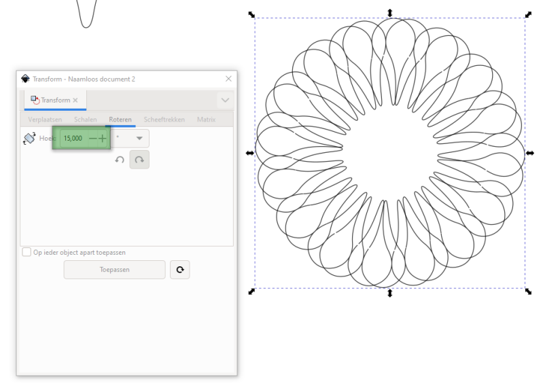This screenshot has width=543, height=392.
Task: Enable 'Op ieder object apart toepassen' checkbox
Action: click(x=27, y=252)
